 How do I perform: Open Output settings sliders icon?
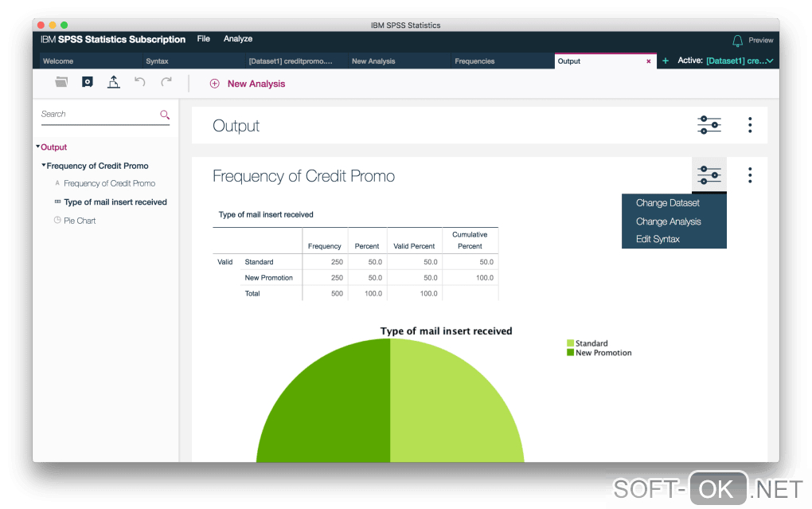(709, 125)
